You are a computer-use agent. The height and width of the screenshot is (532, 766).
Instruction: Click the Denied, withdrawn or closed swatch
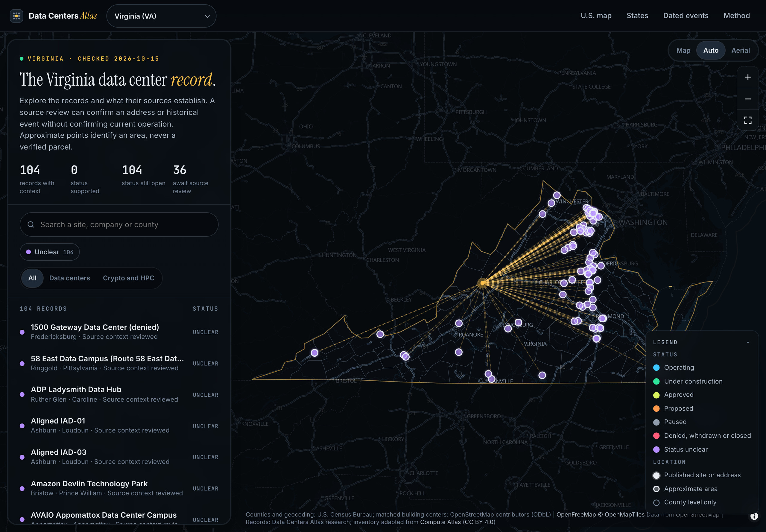pyautogui.click(x=656, y=436)
